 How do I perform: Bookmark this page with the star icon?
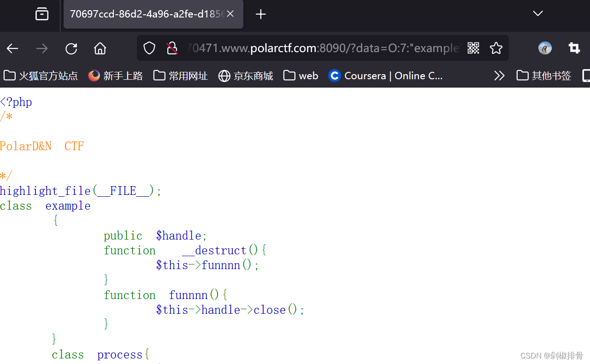point(496,48)
